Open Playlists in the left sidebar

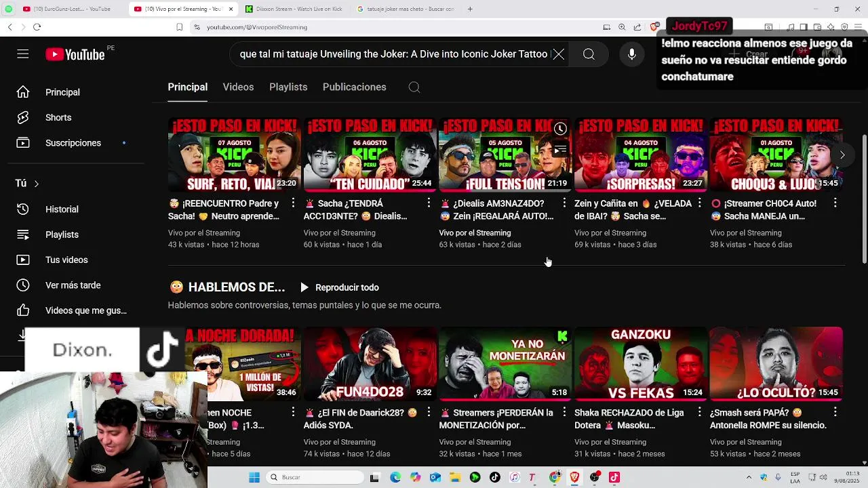click(x=62, y=235)
